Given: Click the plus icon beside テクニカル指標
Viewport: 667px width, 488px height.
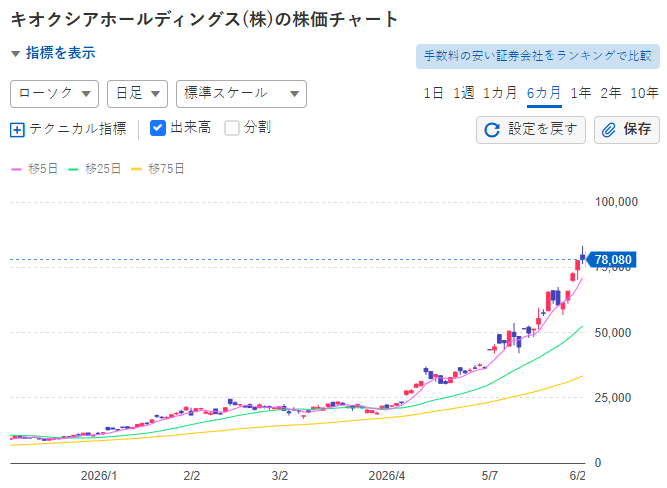Looking at the screenshot, I should 17,129.
